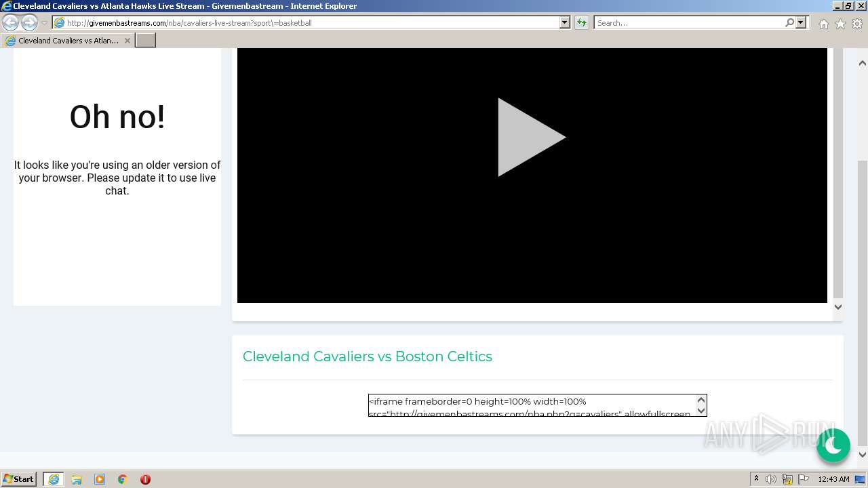The image size is (868, 488).
Task: Click the Internet Explorer window title icon
Action: (x=6, y=6)
